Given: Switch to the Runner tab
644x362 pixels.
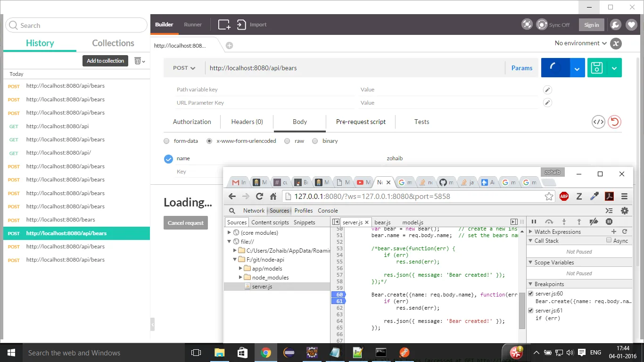Looking at the screenshot, I should point(193,25).
